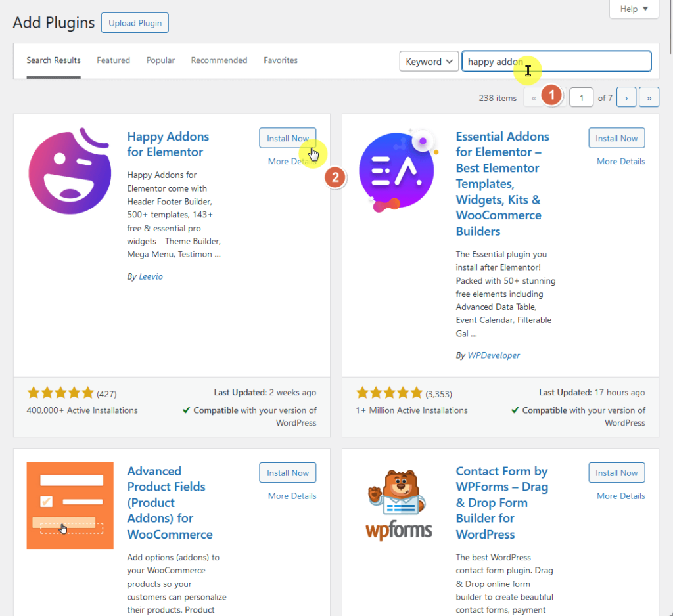Viewport: 673px width, 616px height.
Task: Click the Happy Addons star rating
Action: (x=60, y=393)
